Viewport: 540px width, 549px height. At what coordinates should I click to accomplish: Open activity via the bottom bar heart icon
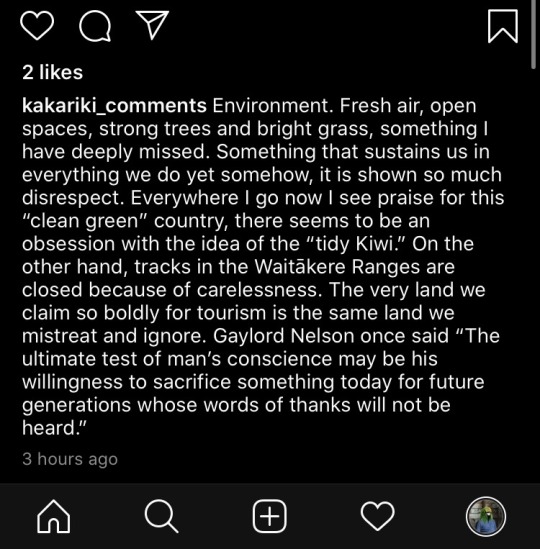pyautogui.click(x=378, y=516)
